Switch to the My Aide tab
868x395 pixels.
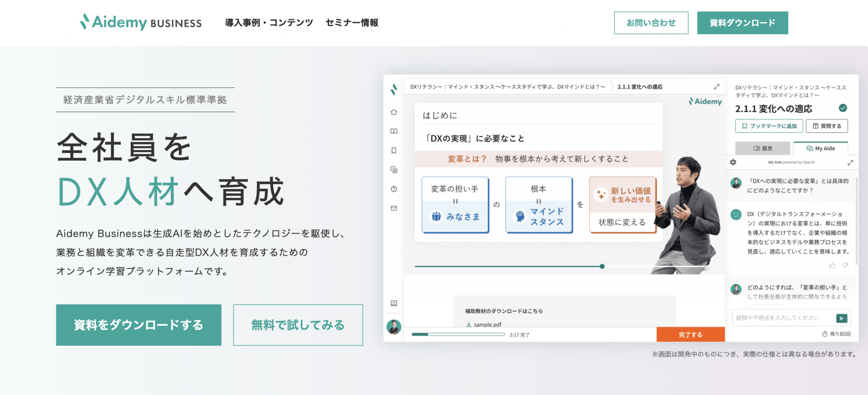click(821, 148)
